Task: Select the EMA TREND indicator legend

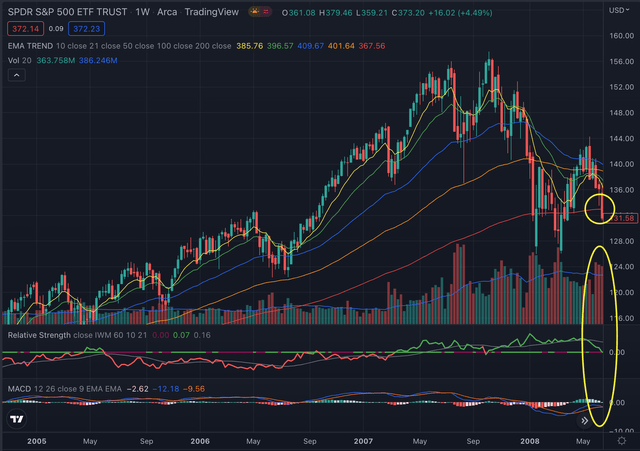Action: pyautogui.click(x=30, y=46)
